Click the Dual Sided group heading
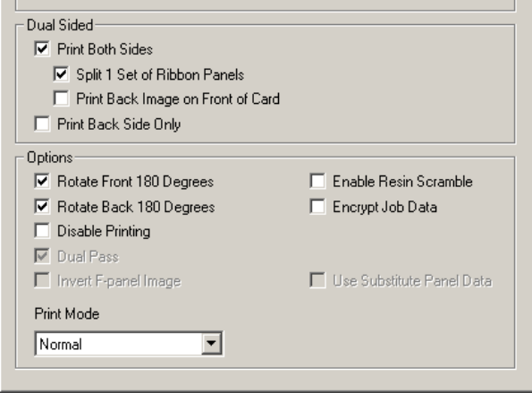 pyautogui.click(x=60, y=25)
